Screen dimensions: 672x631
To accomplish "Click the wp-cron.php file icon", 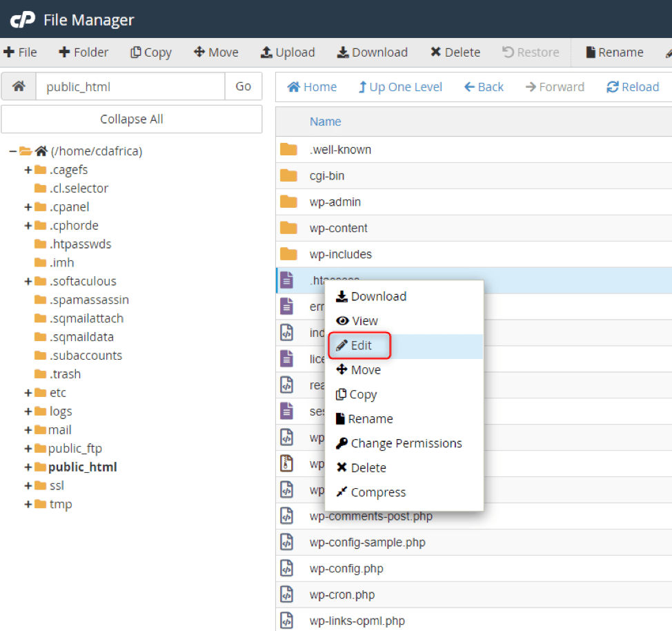I will pos(287,594).
